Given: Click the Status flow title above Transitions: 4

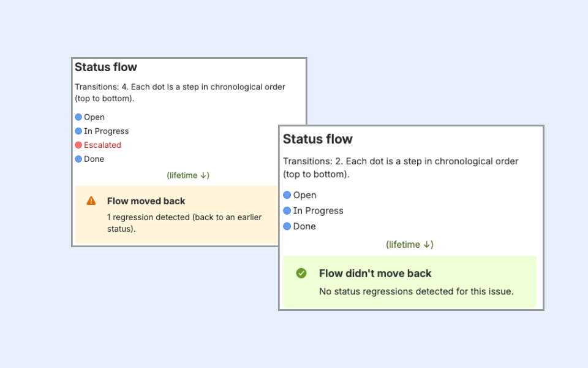Looking at the screenshot, I should [x=106, y=67].
